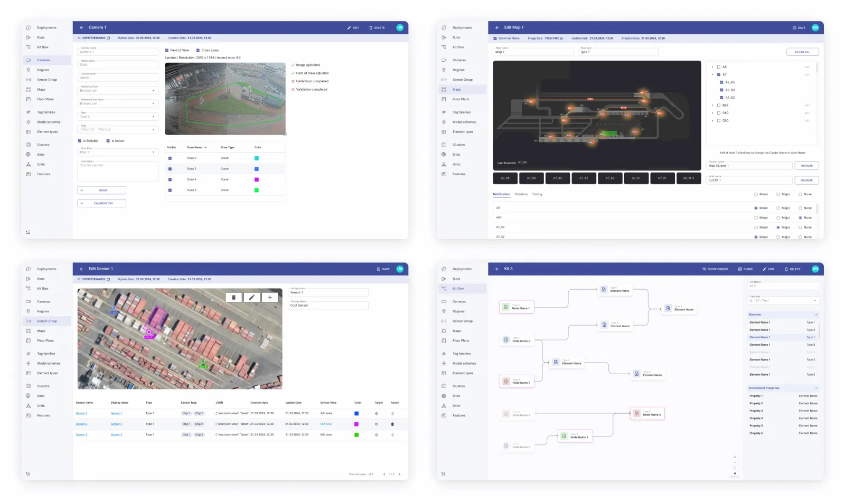This screenshot has width=845, height=504.
Task: Go back from the Kit 3 page
Action: coord(497,269)
